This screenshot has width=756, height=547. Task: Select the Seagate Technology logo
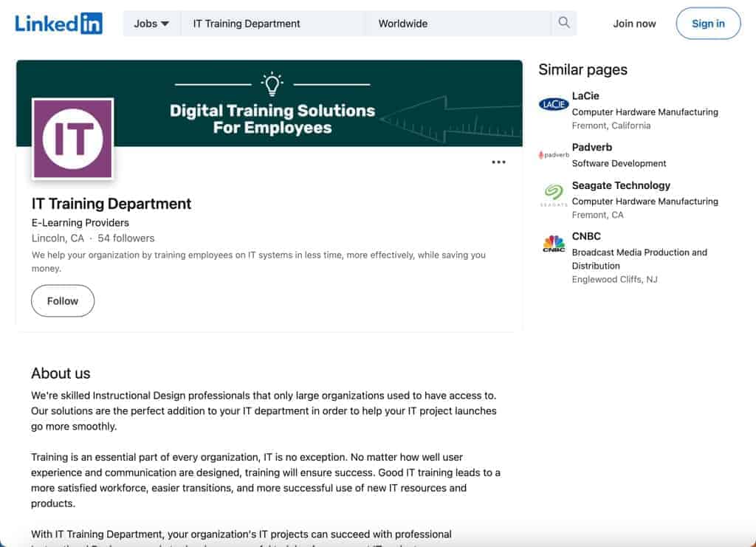click(x=553, y=193)
